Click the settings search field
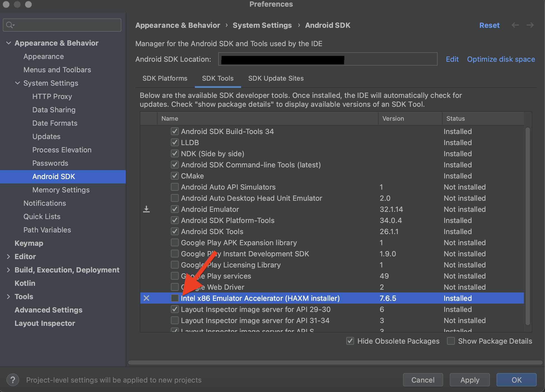 coord(62,25)
